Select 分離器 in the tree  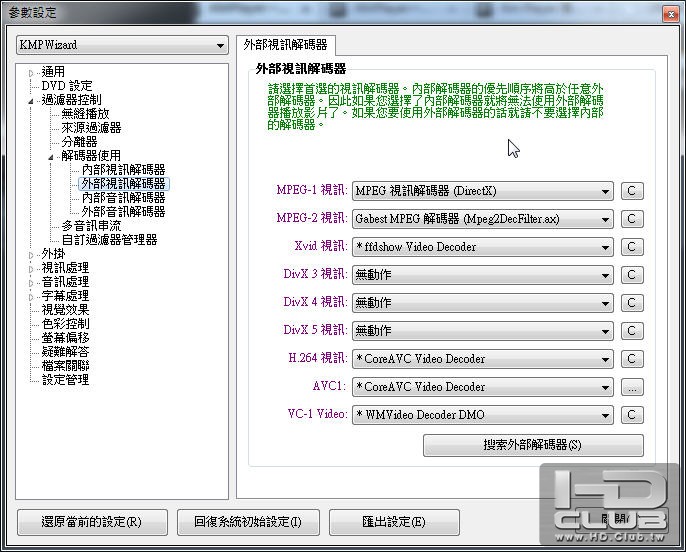pos(79,142)
